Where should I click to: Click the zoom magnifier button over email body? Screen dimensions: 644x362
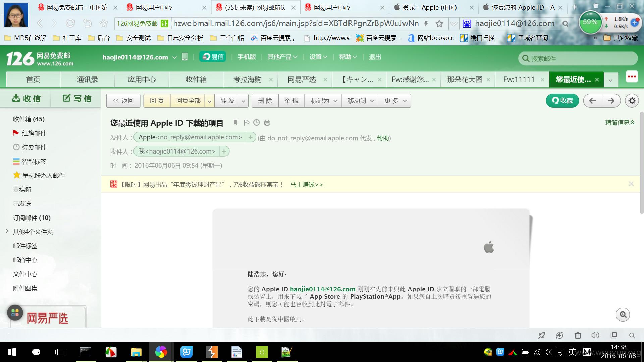[x=623, y=314]
